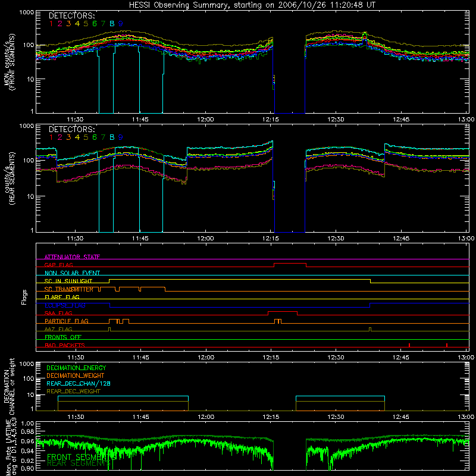Click the 0.94 value on livetime axis
This screenshot has height=476, width=476.
[x=28, y=451]
